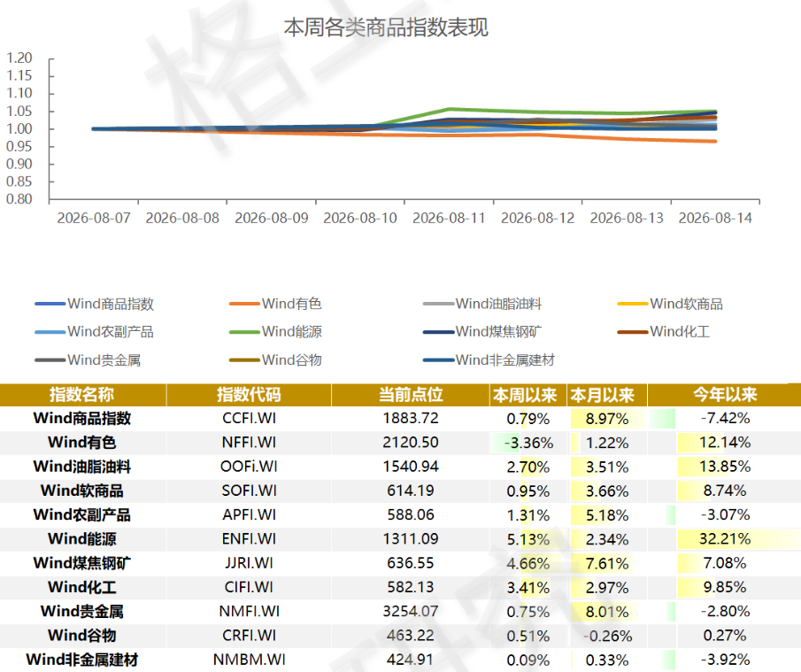Click y-axis label 0.80

coord(19,199)
